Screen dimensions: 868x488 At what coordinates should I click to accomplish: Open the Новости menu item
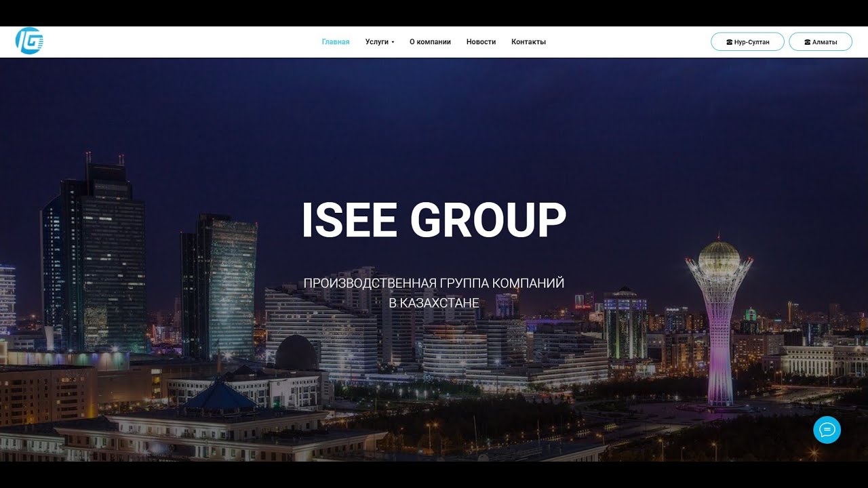[481, 42]
